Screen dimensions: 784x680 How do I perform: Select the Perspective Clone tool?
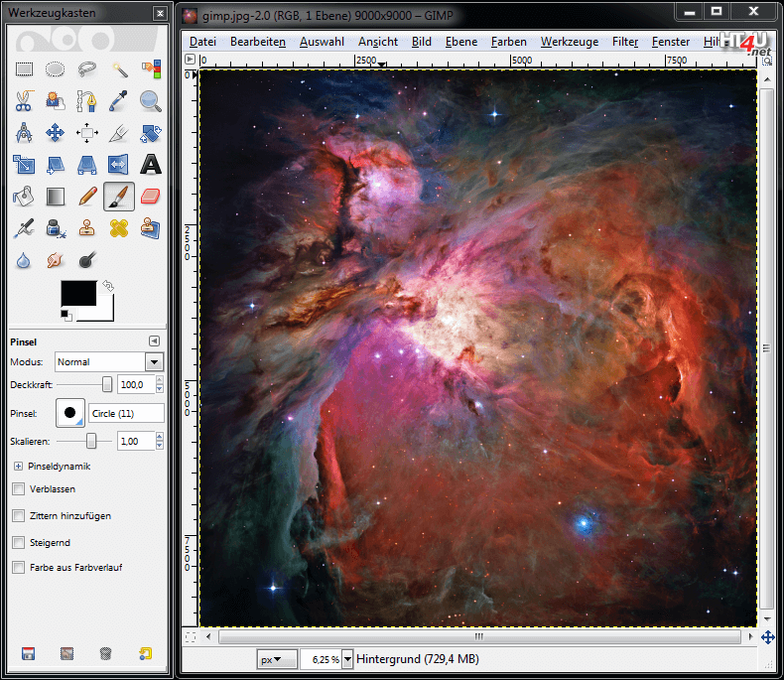[151, 228]
